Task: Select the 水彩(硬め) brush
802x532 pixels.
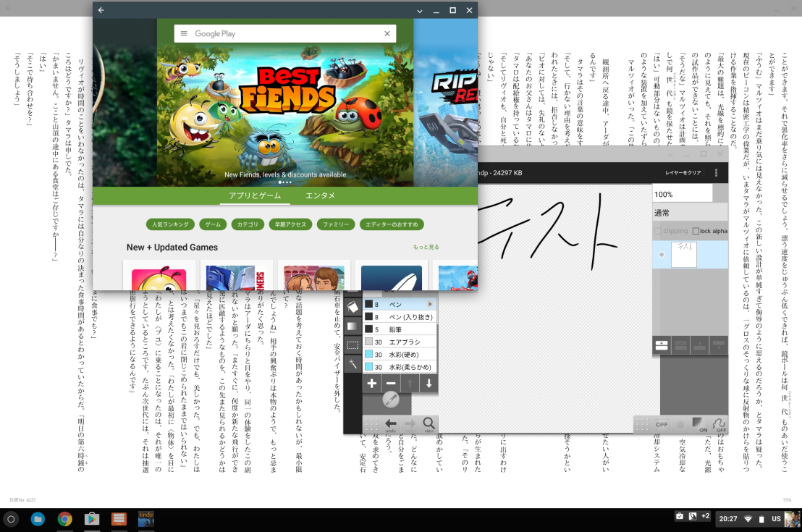Action: pyautogui.click(x=400, y=355)
